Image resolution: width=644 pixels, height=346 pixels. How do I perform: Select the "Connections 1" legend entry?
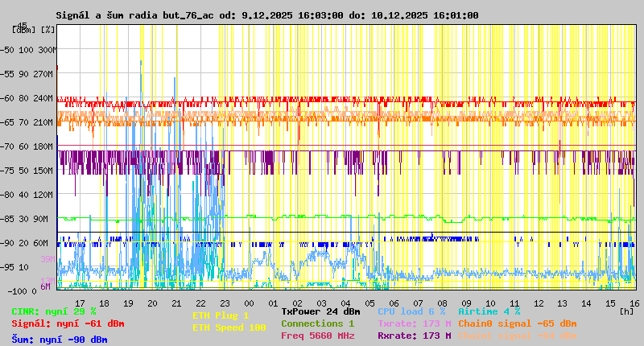[317, 323]
